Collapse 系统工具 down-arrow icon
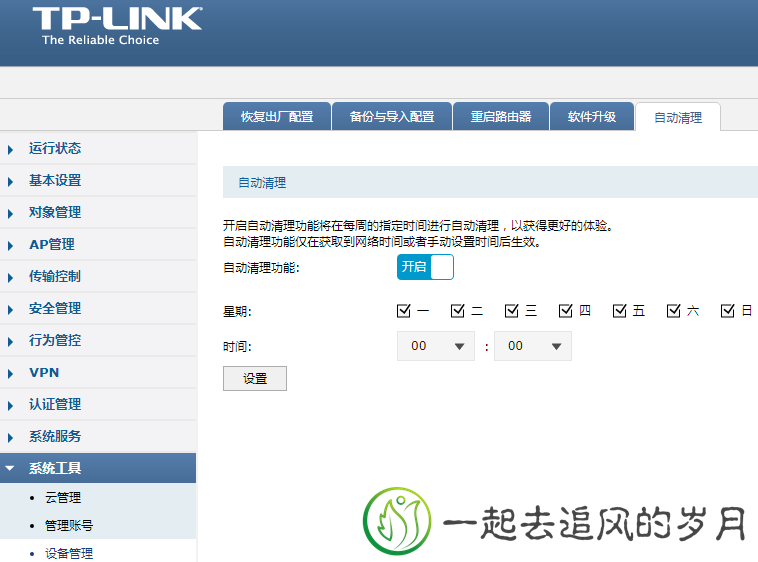This screenshot has height=562, width=758. (x=11, y=468)
